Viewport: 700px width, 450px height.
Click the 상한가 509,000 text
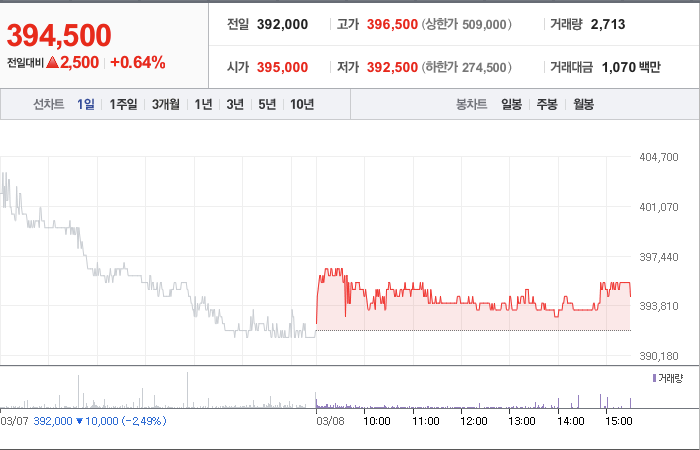click(x=466, y=24)
